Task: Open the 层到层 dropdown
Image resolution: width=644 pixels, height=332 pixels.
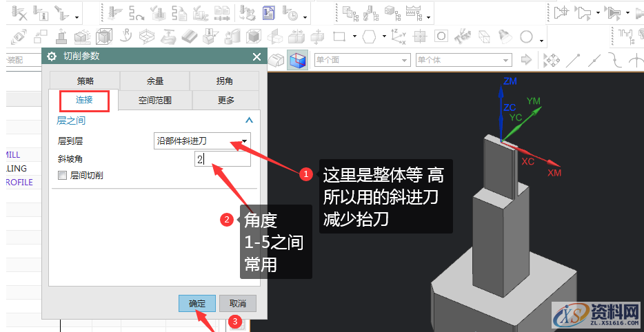Action: click(x=202, y=141)
